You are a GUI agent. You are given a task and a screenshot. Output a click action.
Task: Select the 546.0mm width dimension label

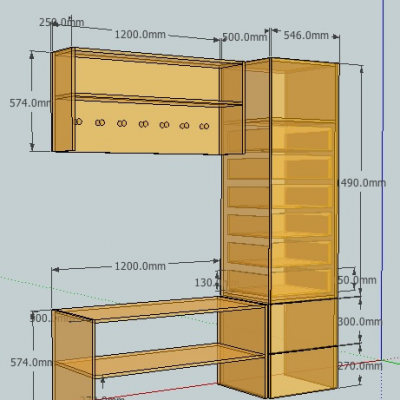click(x=306, y=35)
